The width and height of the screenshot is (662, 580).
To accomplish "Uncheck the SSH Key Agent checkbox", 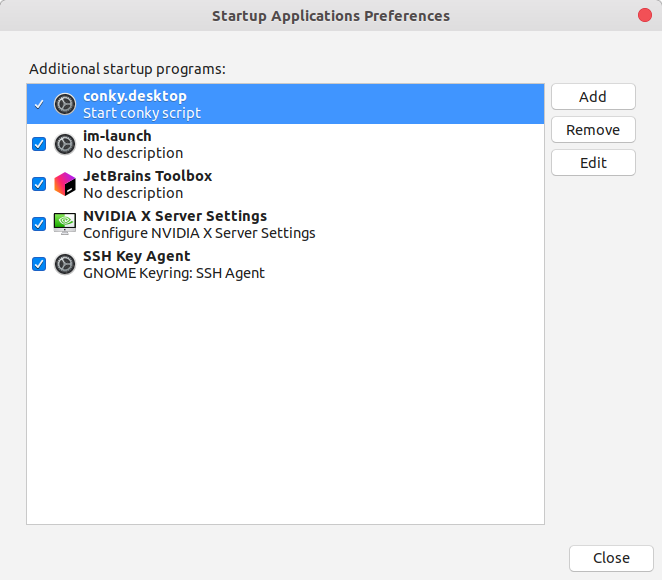I will click(x=39, y=264).
